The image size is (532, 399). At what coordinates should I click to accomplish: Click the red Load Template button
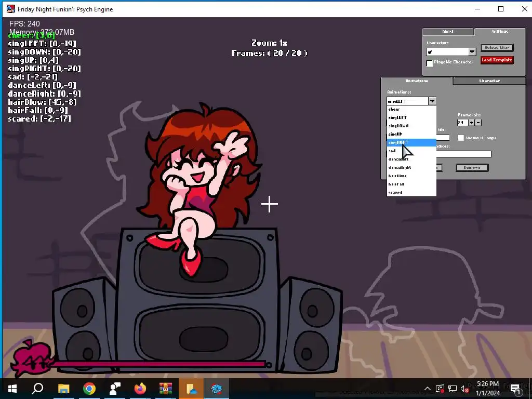pos(497,60)
